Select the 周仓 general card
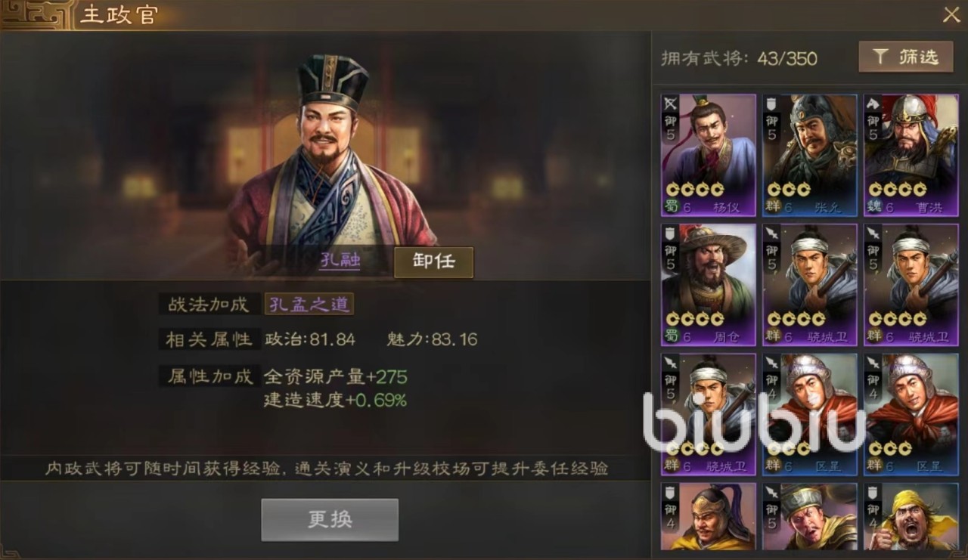968x560 pixels. click(709, 285)
